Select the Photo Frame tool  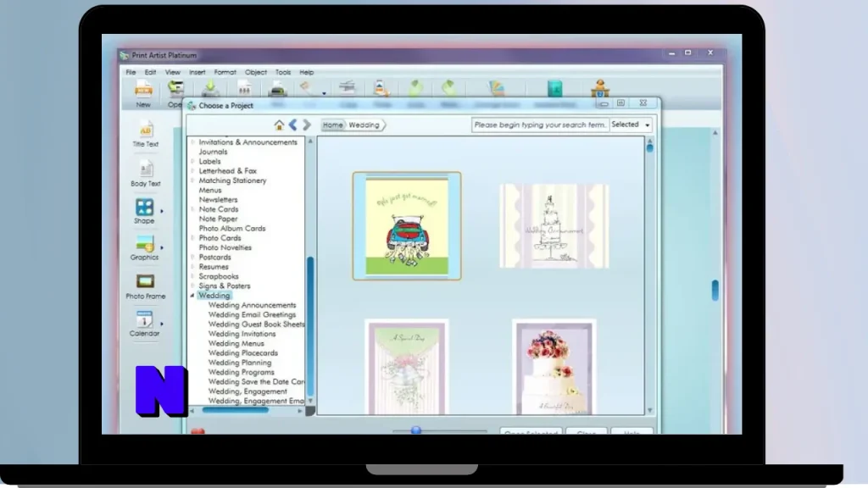pyautogui.click(x=146, y=286)
